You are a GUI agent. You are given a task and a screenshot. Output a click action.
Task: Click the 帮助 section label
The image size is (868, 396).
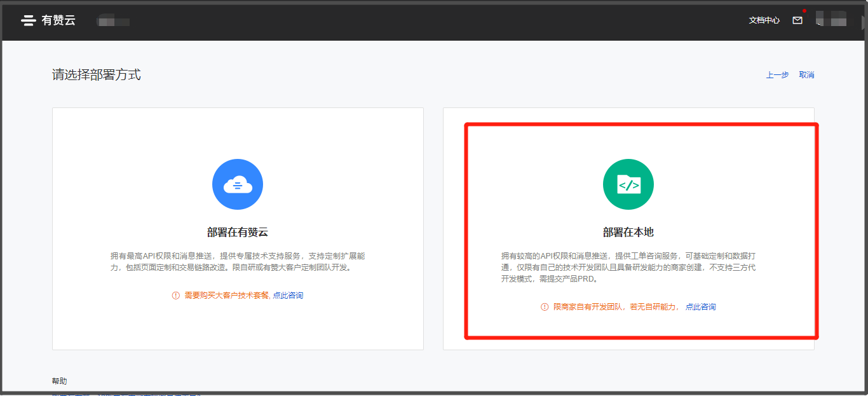coord(60,381)
